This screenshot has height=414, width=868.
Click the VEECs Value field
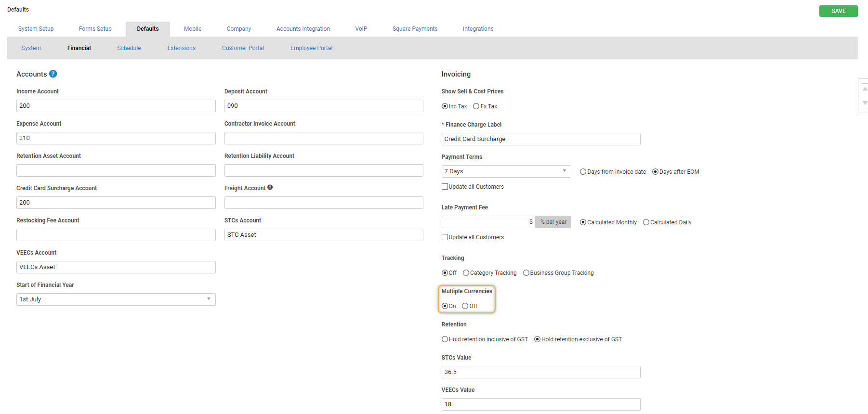point(541,404)
